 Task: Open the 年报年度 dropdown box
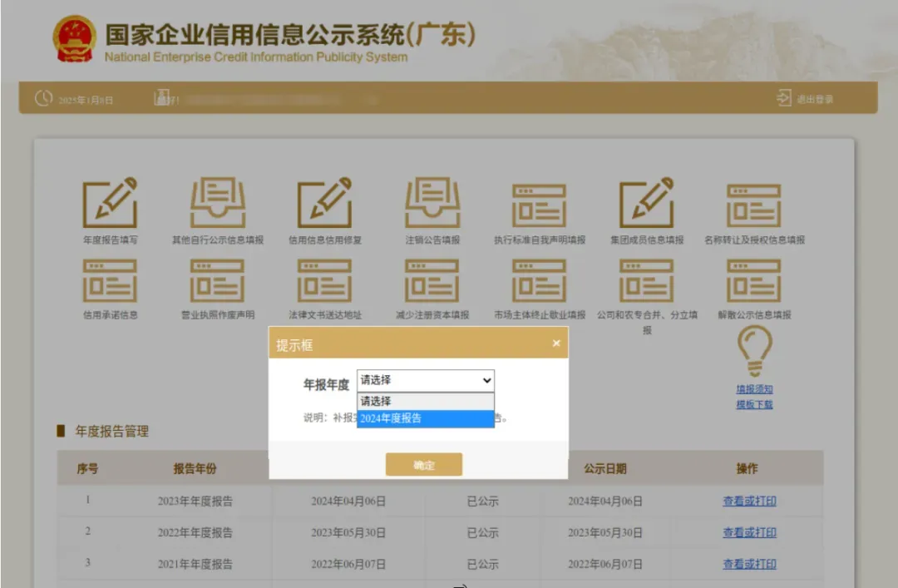click(426, 380)
